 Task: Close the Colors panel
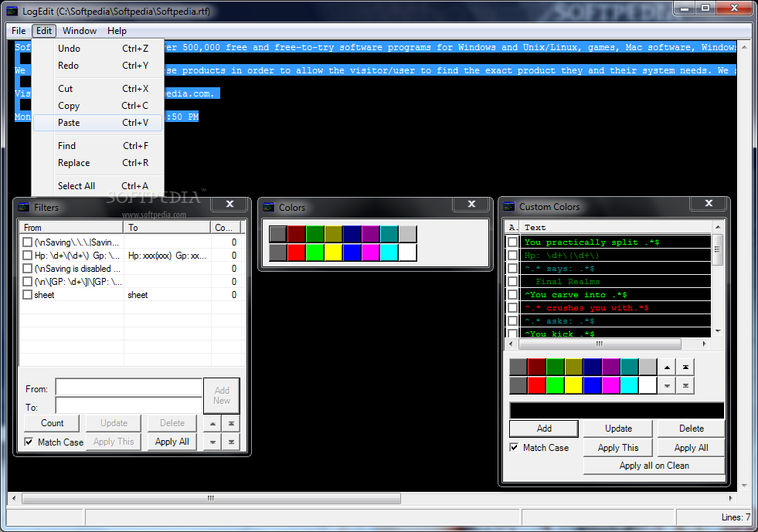(x=472, y=204)
